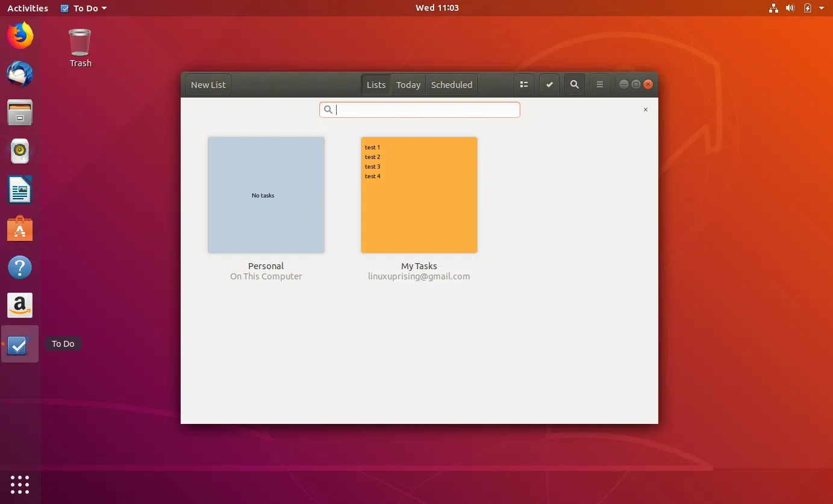833x504 pixels.
Task: Open Activities overview
Action: point(28,8)
